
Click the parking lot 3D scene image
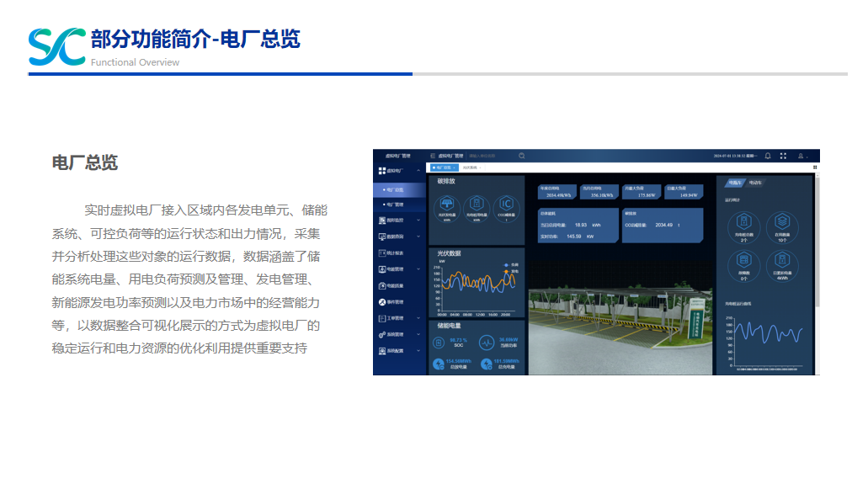tap(620, 320)
